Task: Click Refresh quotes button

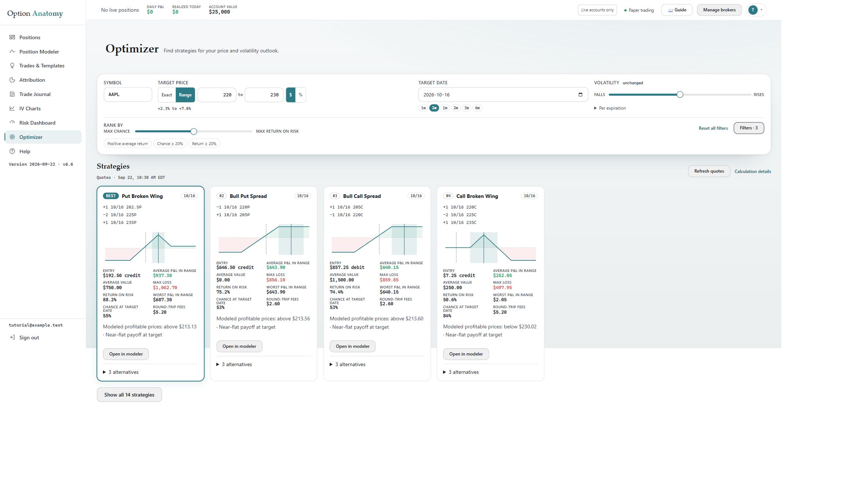Action: point(709,171)
